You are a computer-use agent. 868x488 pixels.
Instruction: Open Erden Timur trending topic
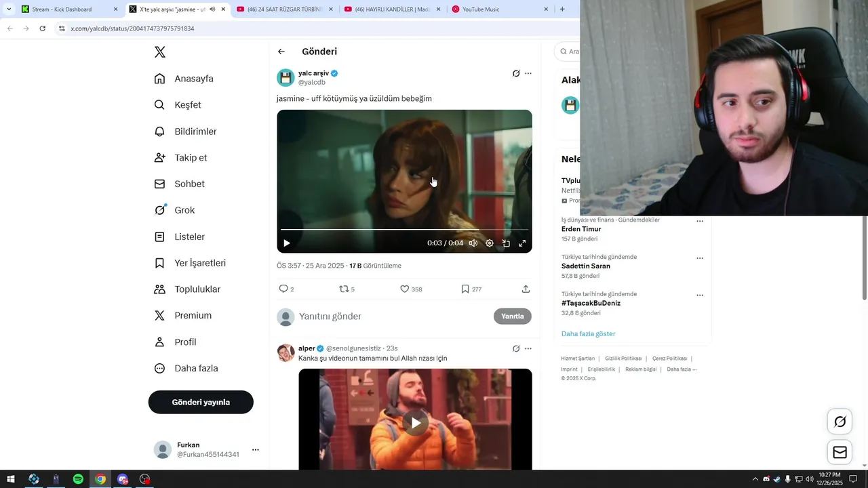tap(581, 229)
